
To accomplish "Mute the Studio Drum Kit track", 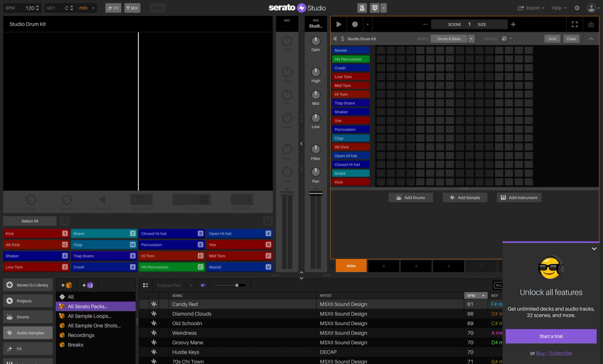I will [334, 38].
